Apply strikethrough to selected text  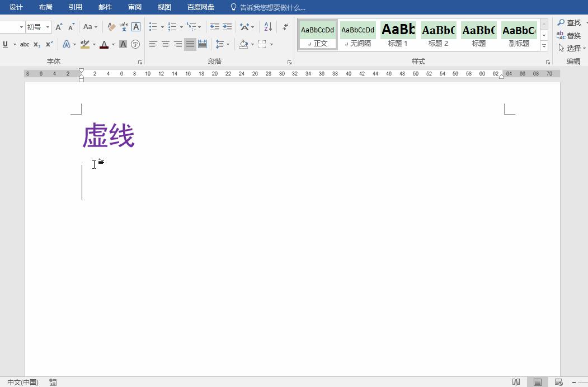(25, 44)
